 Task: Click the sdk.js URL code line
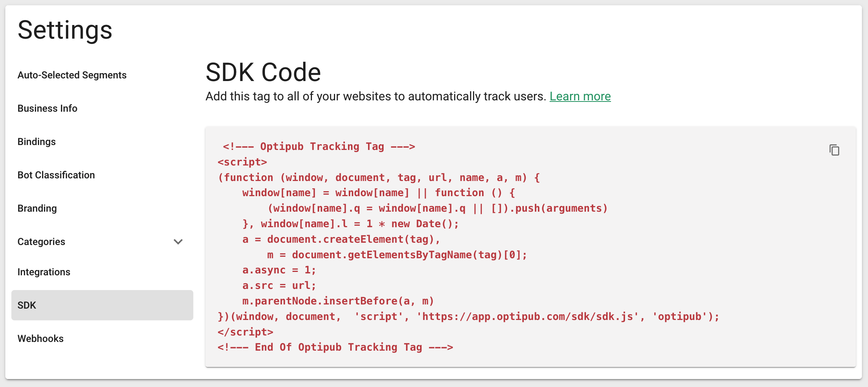click(x=468, y=317)
